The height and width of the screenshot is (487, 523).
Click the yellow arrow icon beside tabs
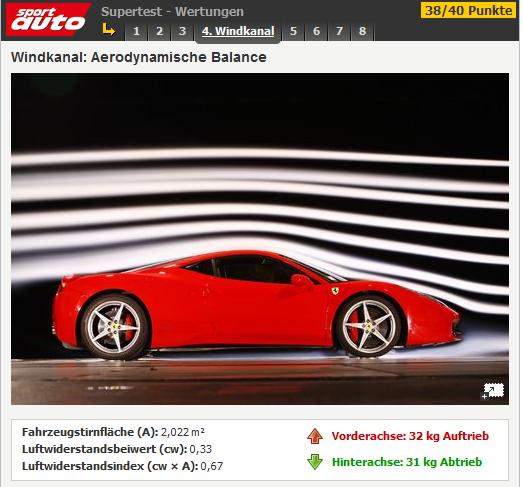108,29
